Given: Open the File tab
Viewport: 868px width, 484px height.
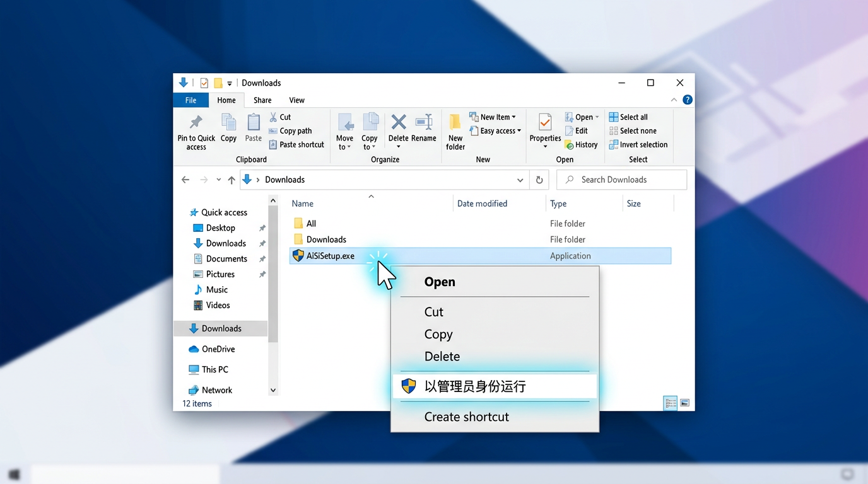Looking at the screenshot, I should [x=191, y=100].
